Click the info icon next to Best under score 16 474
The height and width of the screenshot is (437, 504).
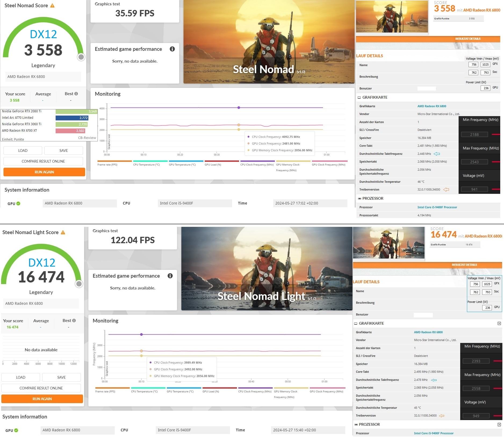74,321
